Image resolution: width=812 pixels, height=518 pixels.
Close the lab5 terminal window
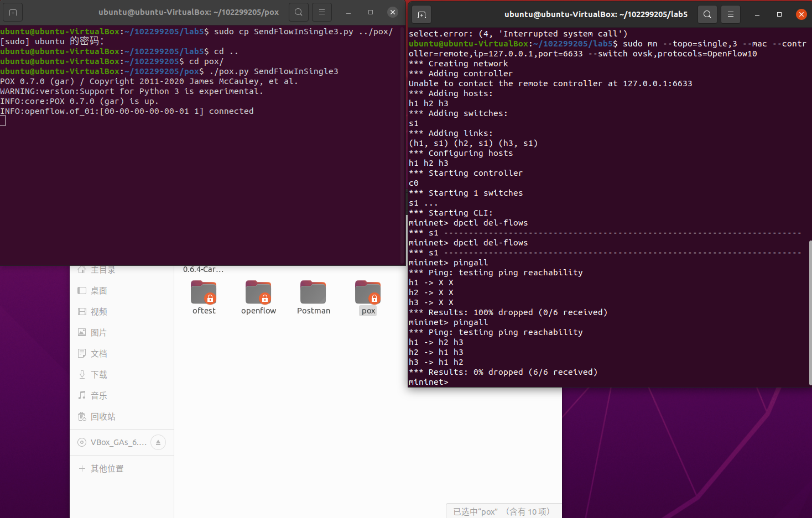point(801,14)
